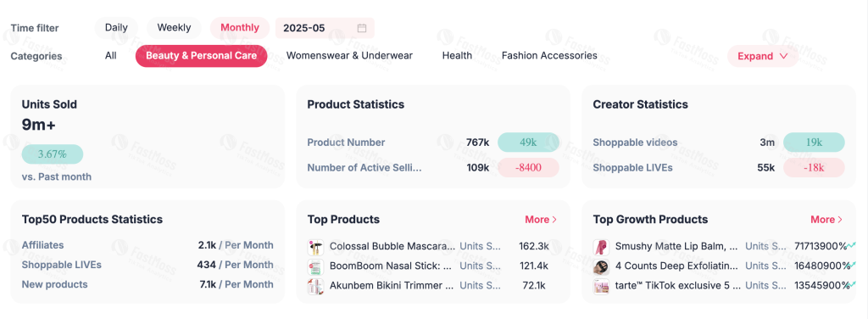
Task: Select Fashion Accessories category
Action: [x=549, y=55]
